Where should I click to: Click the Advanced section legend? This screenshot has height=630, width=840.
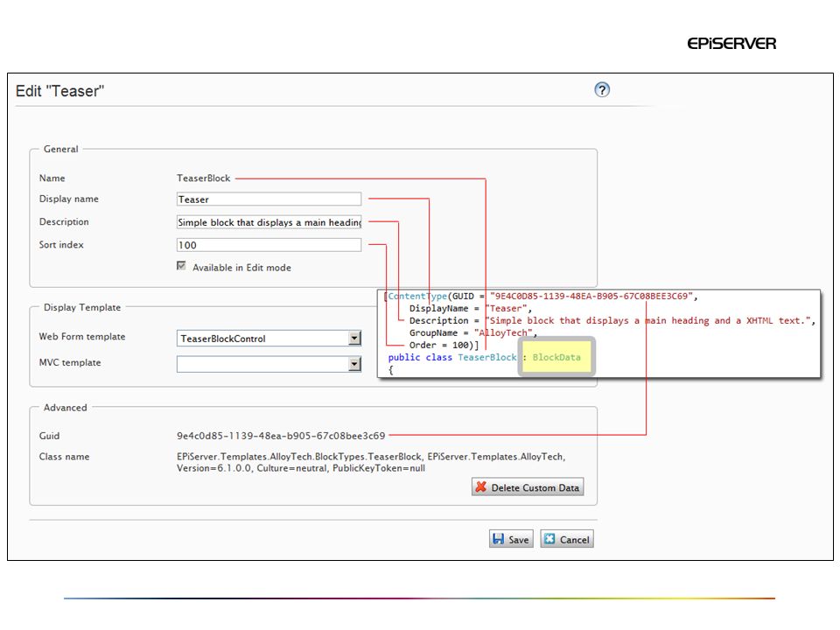click(x=66, y=408)
